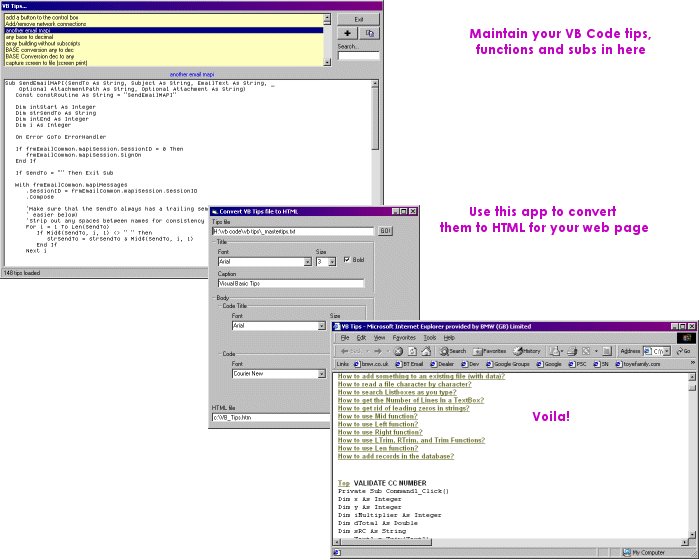
Task: Click the copy icon next to the plus button
Action: click(370, 33)
